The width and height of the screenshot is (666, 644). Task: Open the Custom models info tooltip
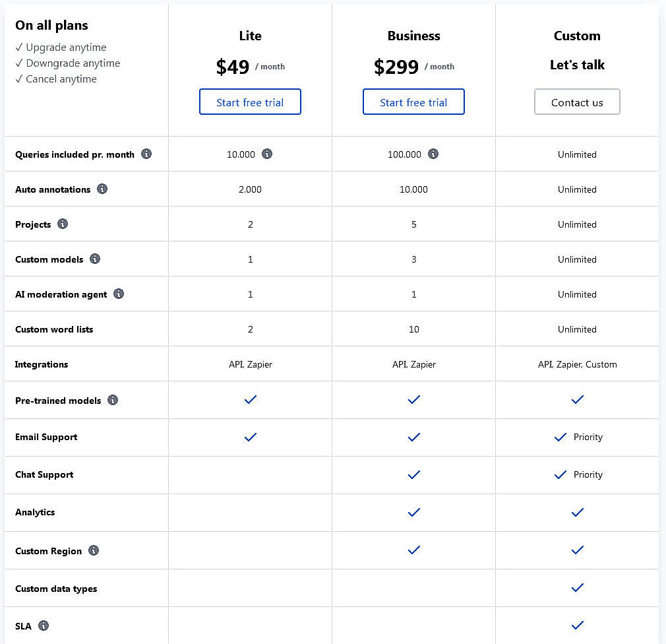[x=95, y=259]
